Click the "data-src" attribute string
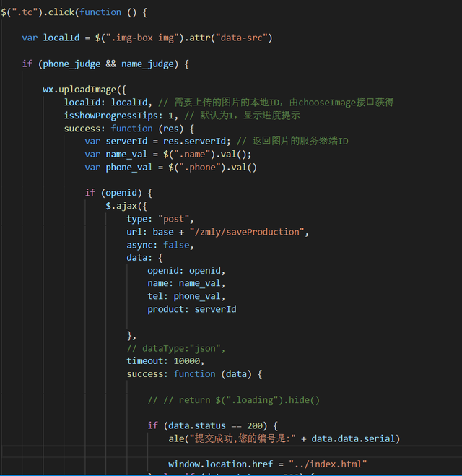This screenshot has width=462, height=476. tap(241, 38)
